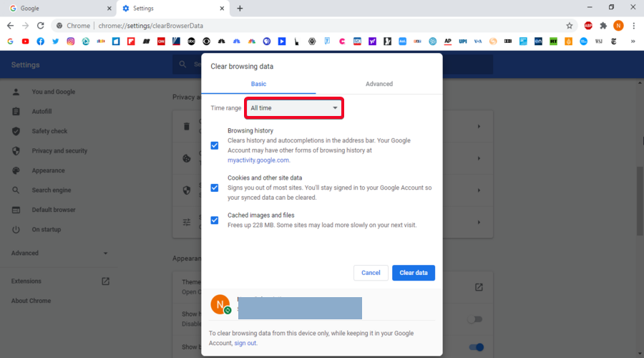
Task: Show more bookmarks with overflow chevron
Action: coord(633,42)
